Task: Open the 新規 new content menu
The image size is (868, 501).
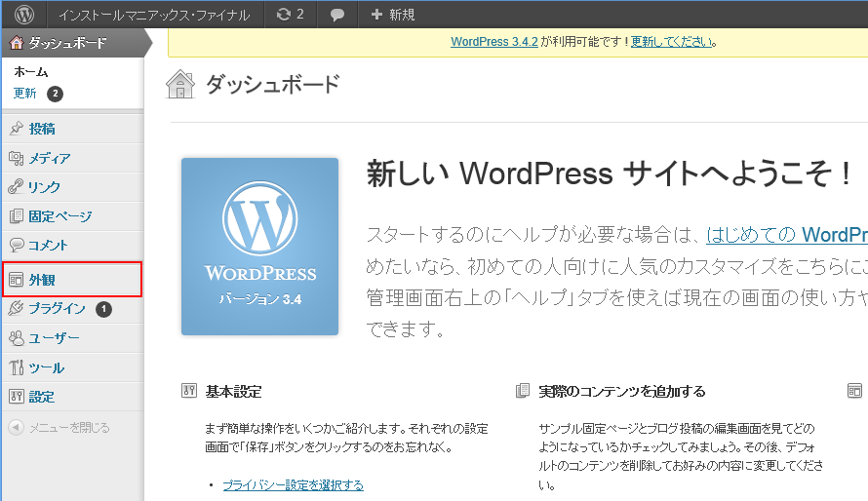Action: point(392,15)
